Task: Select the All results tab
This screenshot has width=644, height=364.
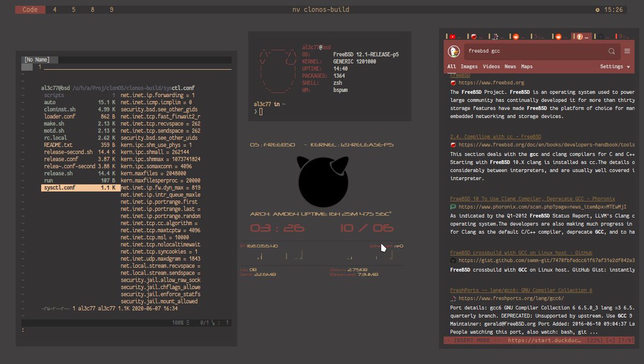Action: tap(451, 67)
